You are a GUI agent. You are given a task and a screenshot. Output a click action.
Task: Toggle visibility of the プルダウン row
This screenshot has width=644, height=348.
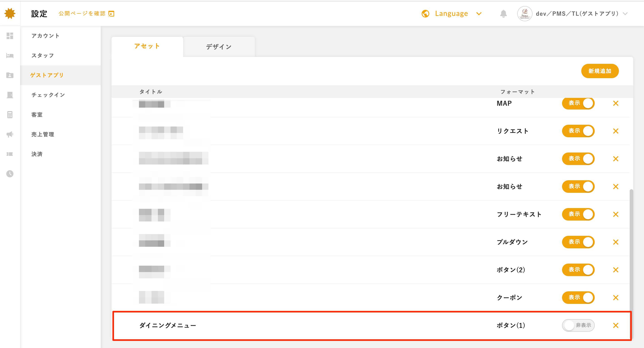click(578, 242)
